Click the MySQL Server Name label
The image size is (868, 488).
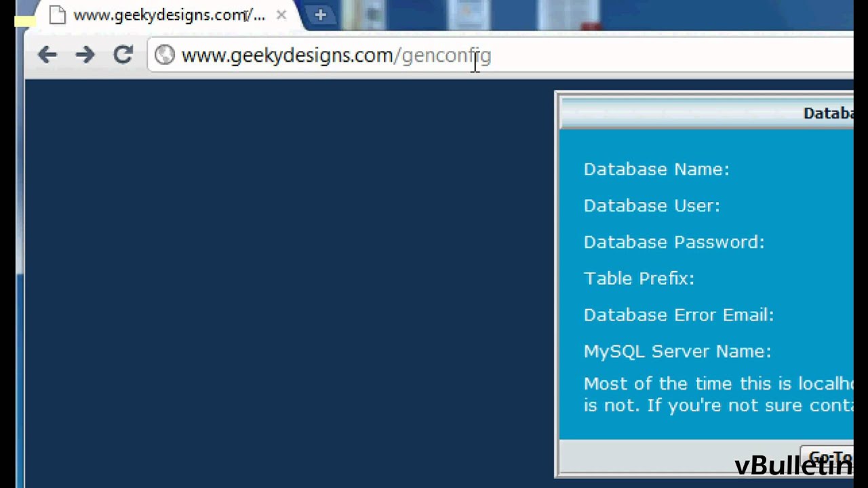(677, 351)
